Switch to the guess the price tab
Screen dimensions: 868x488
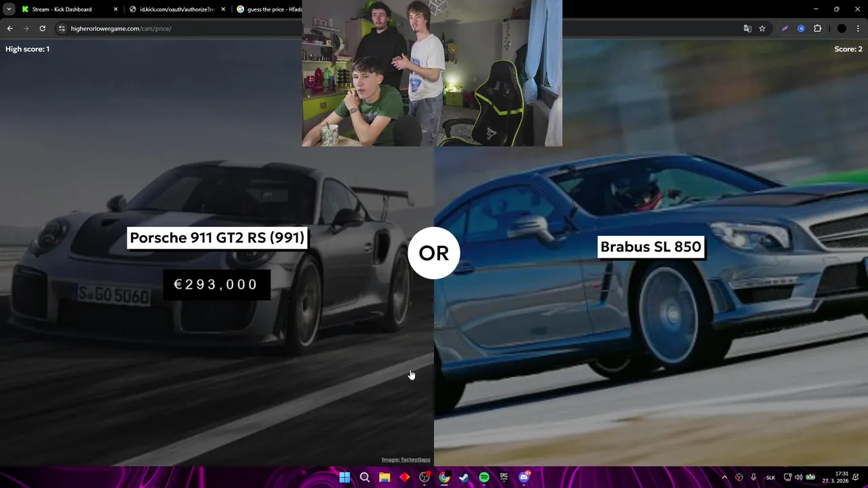(269, 9)
